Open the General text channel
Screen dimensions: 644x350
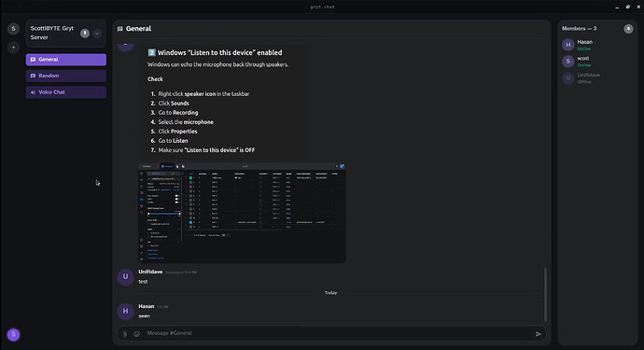point(66,59)
